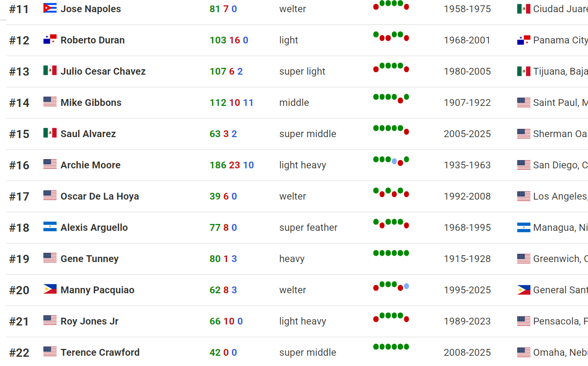Click the #15 rank of Saul Alvarez
Screen dimensions: 588x366
20,134
